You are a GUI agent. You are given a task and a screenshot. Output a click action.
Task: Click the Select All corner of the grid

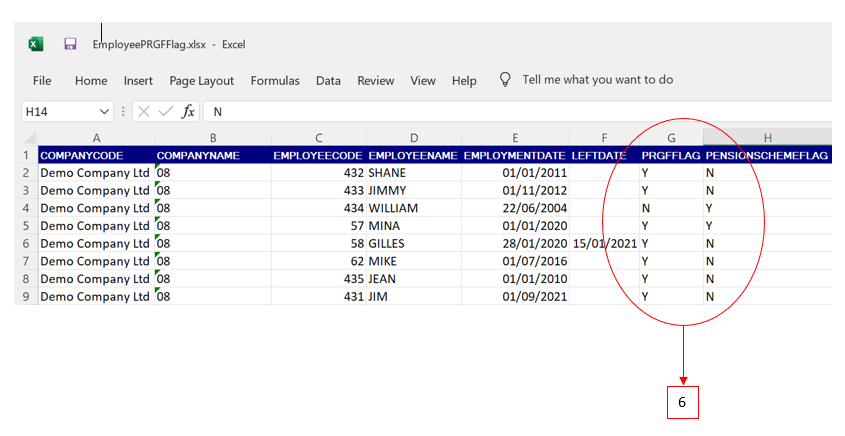click(27, 137)
